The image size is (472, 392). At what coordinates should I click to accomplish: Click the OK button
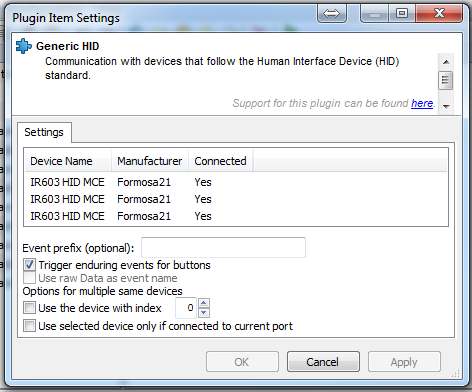click(x=242, y=362)
